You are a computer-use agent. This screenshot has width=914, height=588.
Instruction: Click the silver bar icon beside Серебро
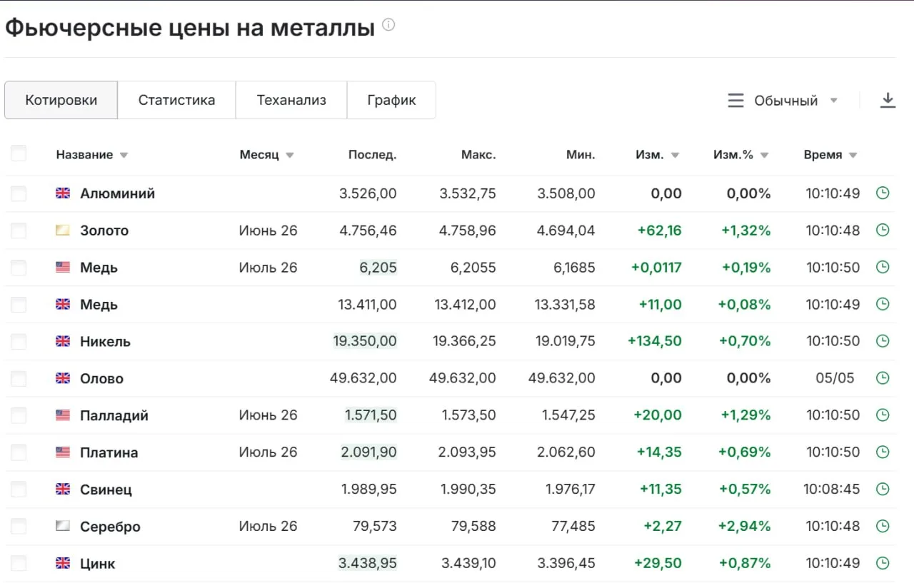[x=63, y=526]
